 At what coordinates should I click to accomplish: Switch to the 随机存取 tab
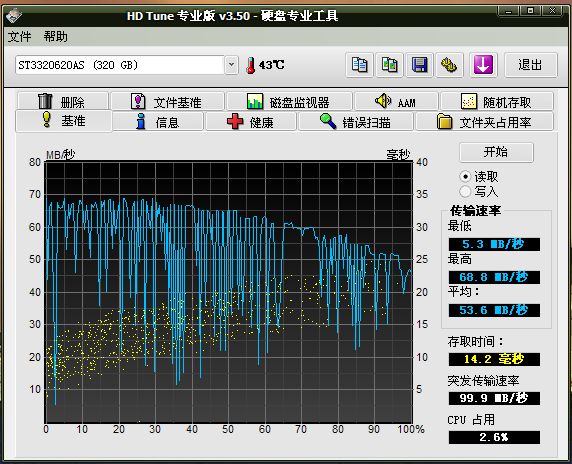tap(497, 101)
